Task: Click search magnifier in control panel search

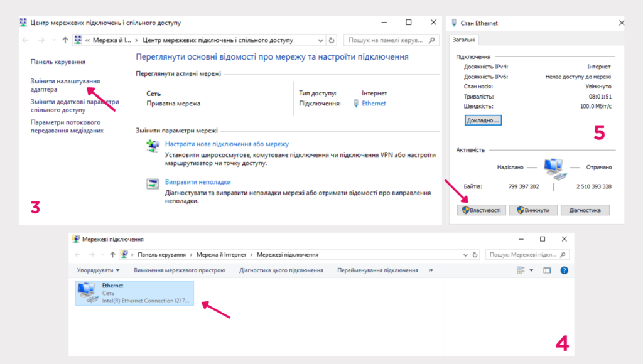Action: (432, 40)
